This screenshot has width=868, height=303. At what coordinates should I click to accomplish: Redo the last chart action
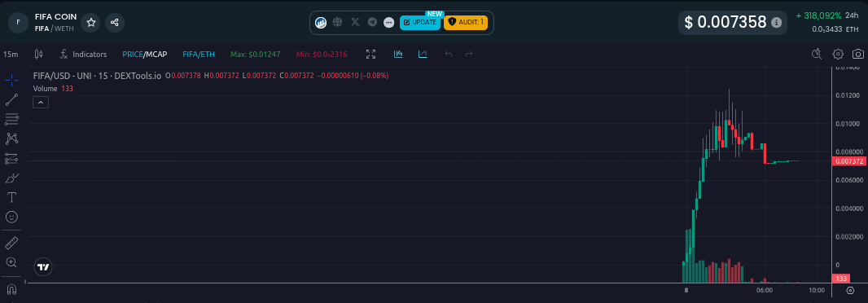[469, 55]
